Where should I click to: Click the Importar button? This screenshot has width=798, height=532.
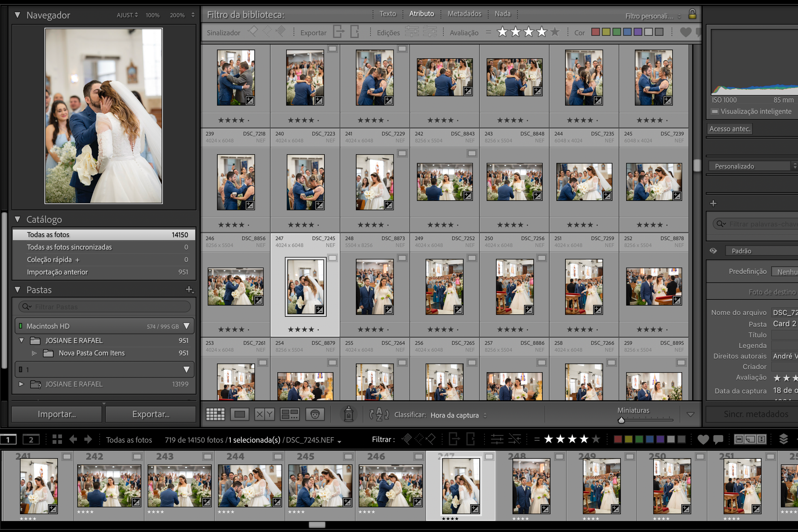56,414
